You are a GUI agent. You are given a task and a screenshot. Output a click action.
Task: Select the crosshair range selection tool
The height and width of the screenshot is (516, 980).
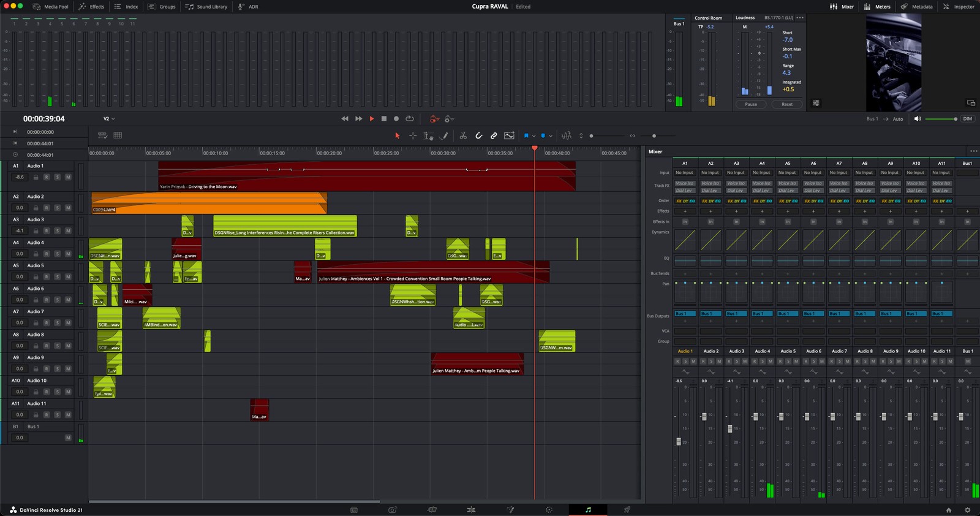[413, 135]
